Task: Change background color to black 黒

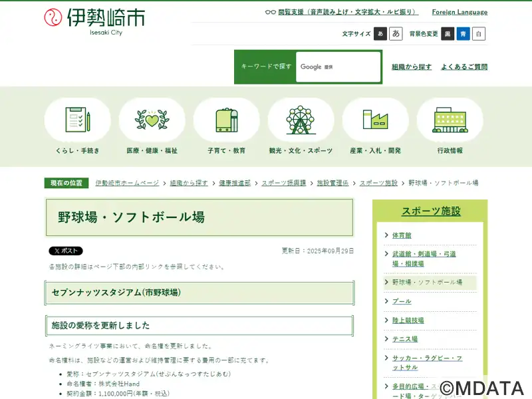Action: pos(448,34)
